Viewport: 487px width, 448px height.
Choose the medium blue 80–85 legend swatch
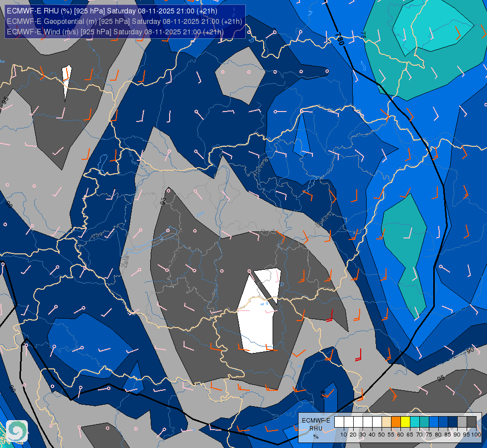pos(443,422)
